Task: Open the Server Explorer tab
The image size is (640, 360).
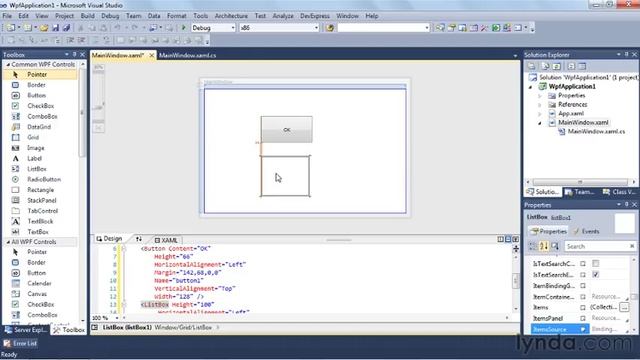Action: click(25, 330)
